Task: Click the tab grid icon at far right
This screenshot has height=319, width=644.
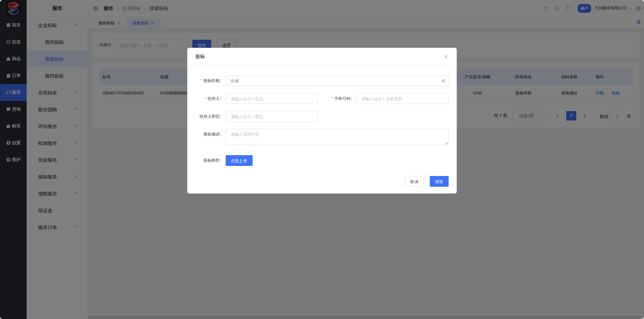Action: tap(638, 22)
